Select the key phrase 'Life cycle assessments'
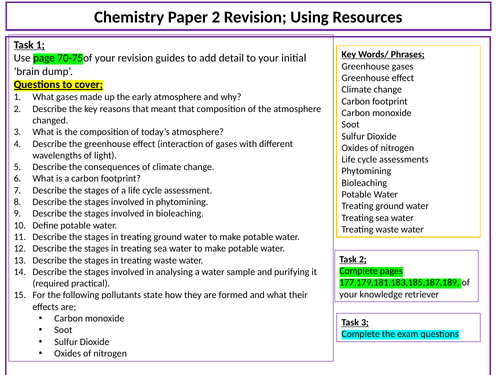Image resolution: width=500 pixels, height=375 pixels. click(385, 159)
